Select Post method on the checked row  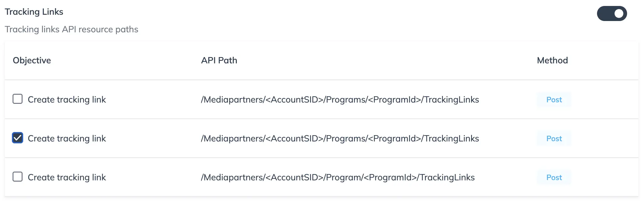tap(553, 138)
